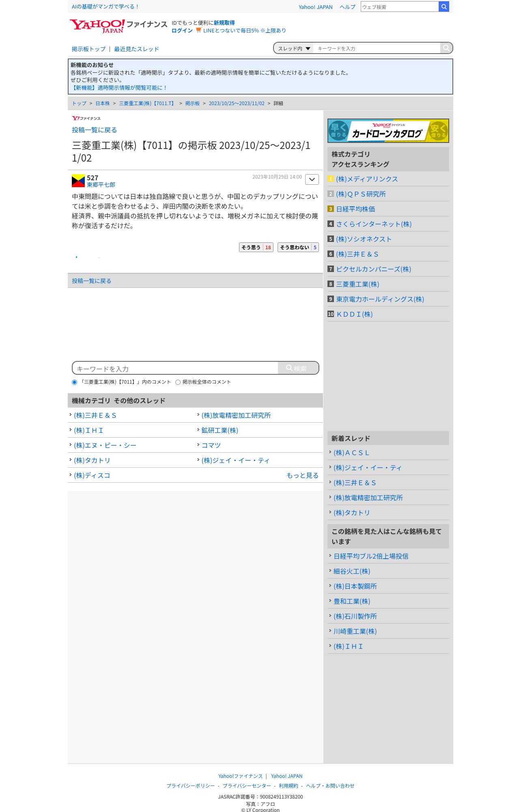The height and width of the screenshot is (812, 521).
Task: Open (株)日本製鋼所 link
Action: [355, 586]
